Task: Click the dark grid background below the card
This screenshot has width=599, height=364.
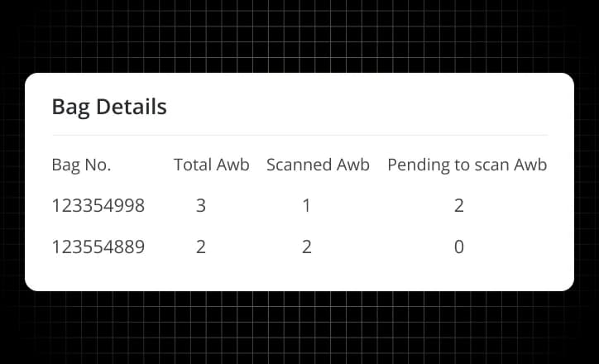Action: 299,328
